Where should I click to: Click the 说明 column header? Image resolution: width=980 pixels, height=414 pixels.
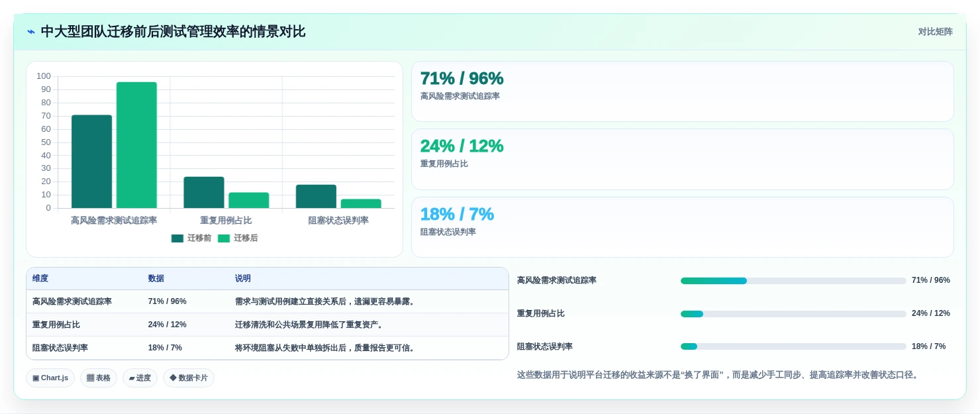(x=243, y=278)
